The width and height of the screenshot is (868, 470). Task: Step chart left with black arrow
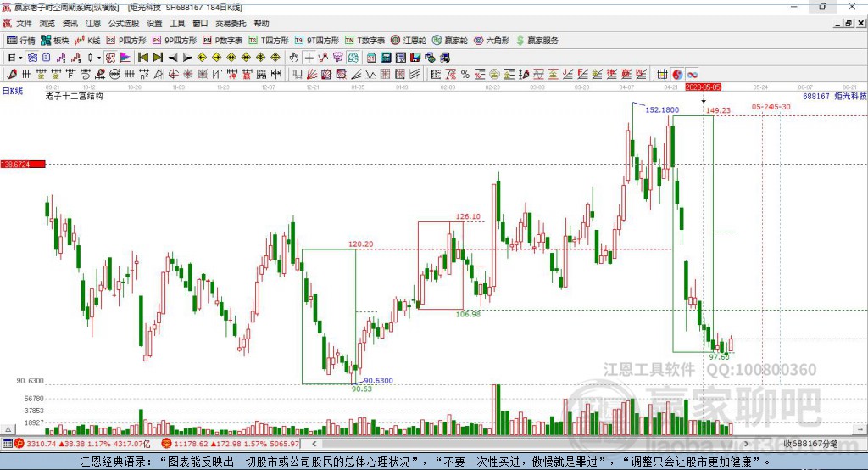173,58
